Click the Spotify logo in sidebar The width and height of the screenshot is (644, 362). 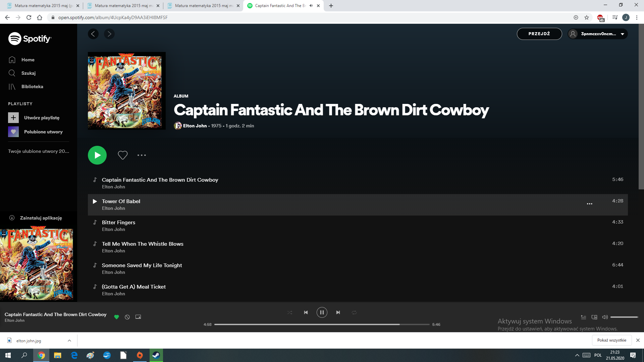(30, 39)
